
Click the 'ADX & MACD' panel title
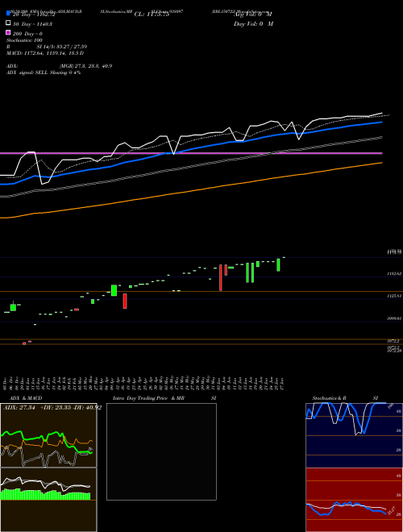tap(26, 398)
